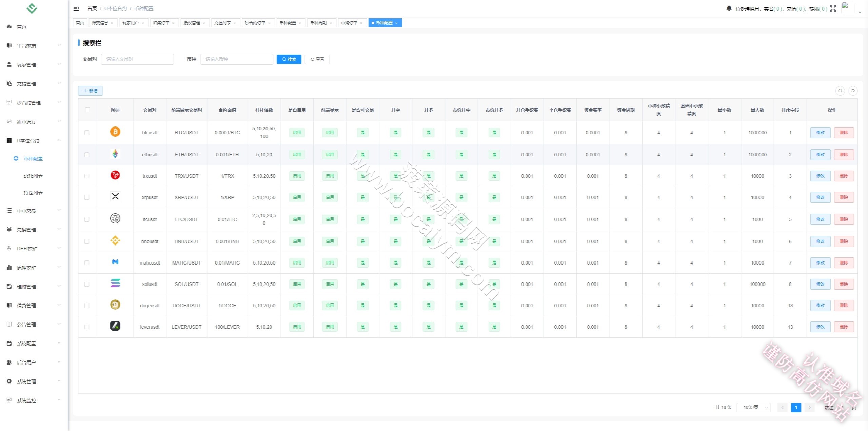Expand the 借贷管理 sidebar menu arrow
This screenshot has width=868, height=431.
click(x=59, y=305)
